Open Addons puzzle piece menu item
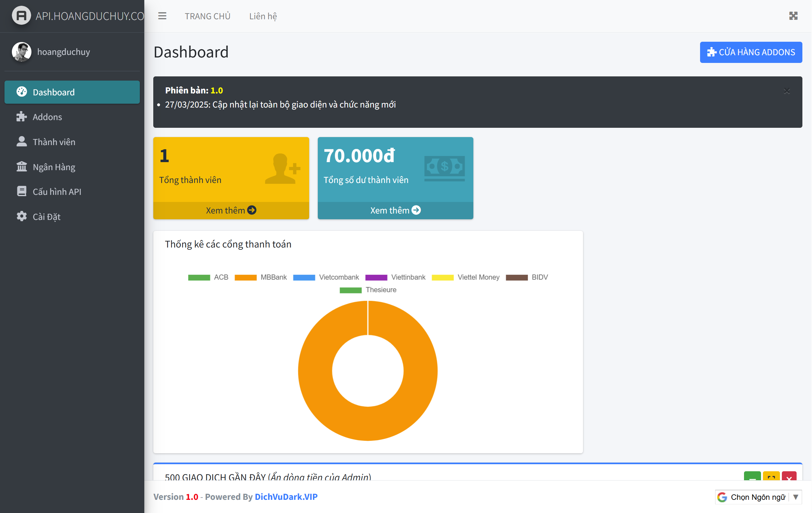 click(47, 117)
